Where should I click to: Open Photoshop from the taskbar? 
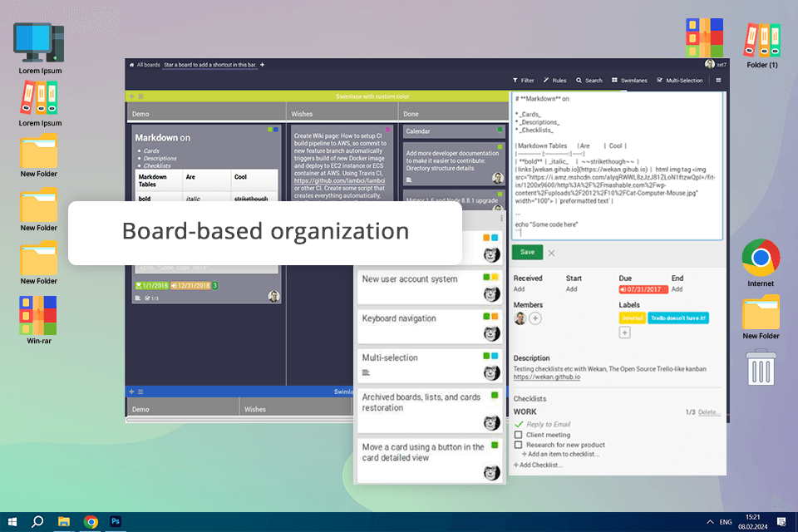pos(116,521)
